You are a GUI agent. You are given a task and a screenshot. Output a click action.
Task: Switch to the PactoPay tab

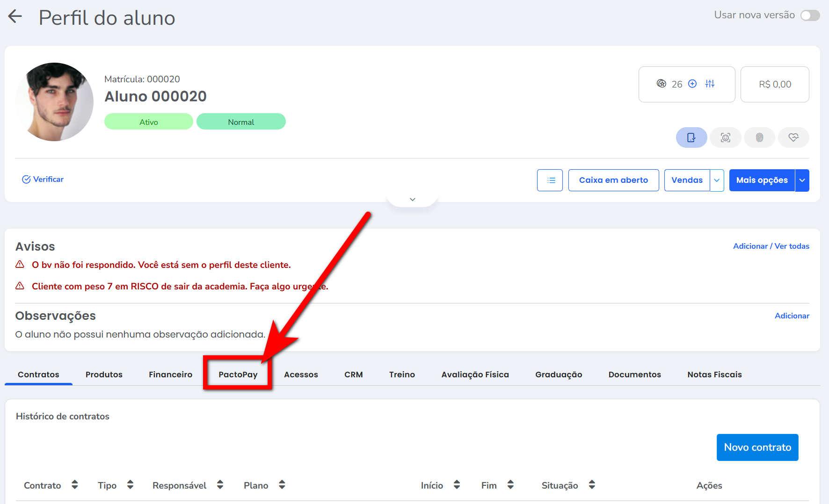(x=238, y=374)
